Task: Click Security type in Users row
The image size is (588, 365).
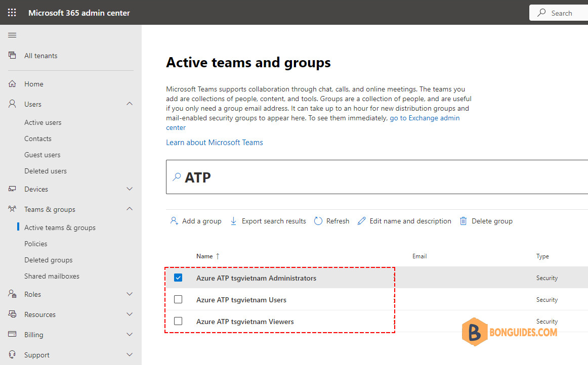Action: [x=547, y=300]
